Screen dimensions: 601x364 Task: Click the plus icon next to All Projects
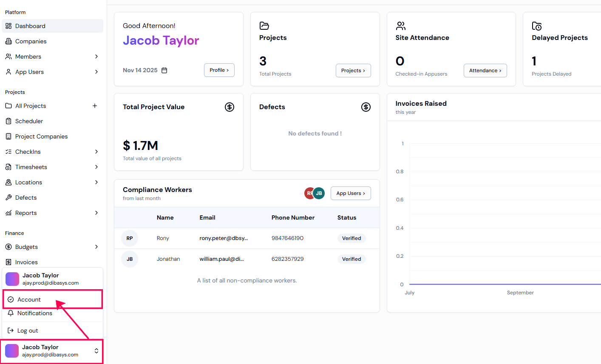tap(95, 106)
